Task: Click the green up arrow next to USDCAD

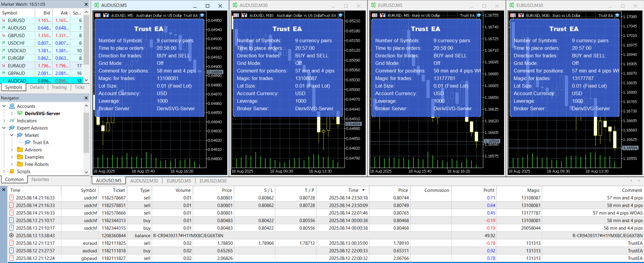Action: 4,51
